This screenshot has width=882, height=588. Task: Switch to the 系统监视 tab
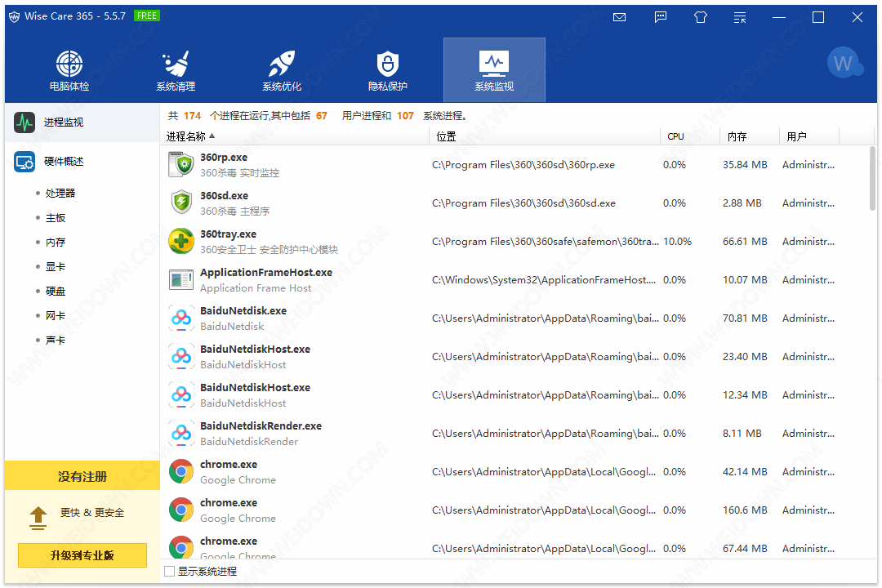(x=494, y=69)
